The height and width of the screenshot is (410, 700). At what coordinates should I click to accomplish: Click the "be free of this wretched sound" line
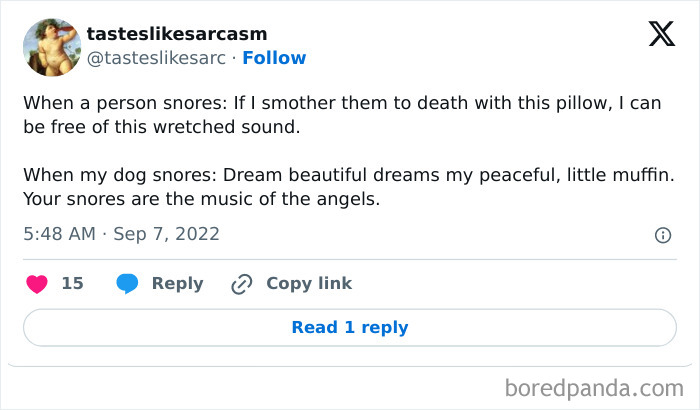click(x=161, y=128)
